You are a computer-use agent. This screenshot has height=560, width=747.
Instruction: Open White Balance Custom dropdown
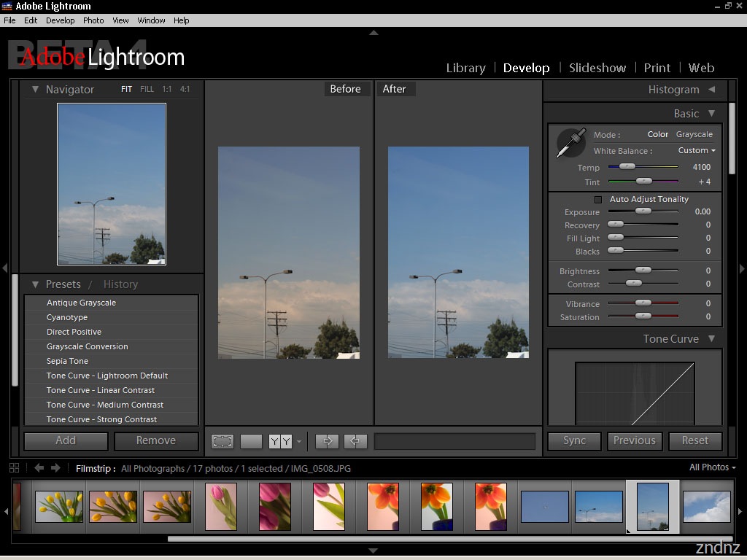click(x=697, y=150)
